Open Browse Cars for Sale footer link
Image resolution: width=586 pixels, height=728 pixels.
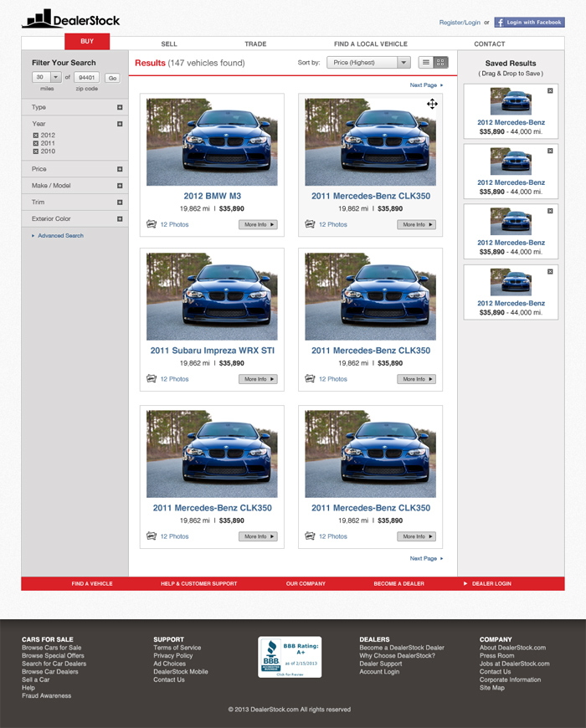pos(52,648)
